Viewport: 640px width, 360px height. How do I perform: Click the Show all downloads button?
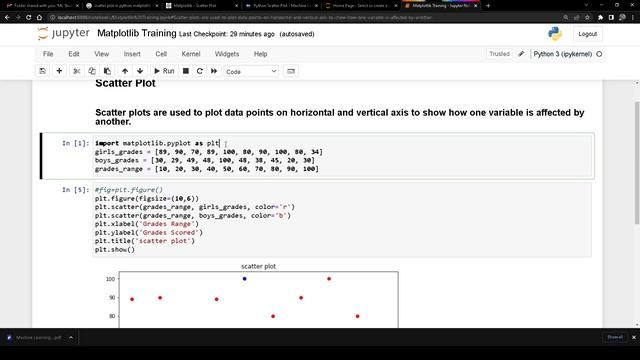click(x=615, y=337)
